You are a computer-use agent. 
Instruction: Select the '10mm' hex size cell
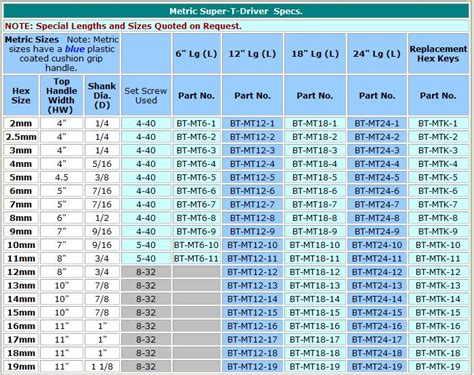click(21, 245)
